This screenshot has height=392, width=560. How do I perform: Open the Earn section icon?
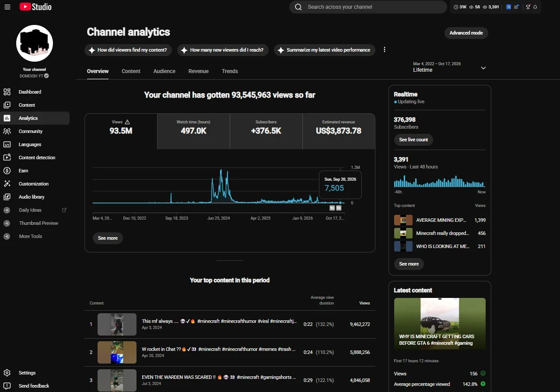pos(7,171)
